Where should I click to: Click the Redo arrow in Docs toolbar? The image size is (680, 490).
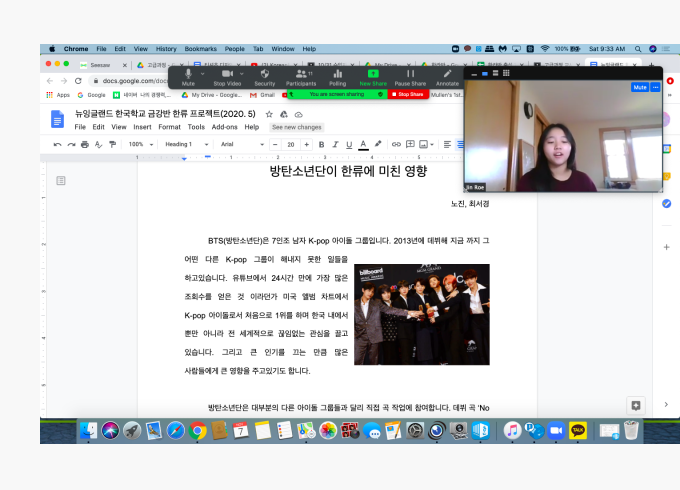[x=71, y=144]
